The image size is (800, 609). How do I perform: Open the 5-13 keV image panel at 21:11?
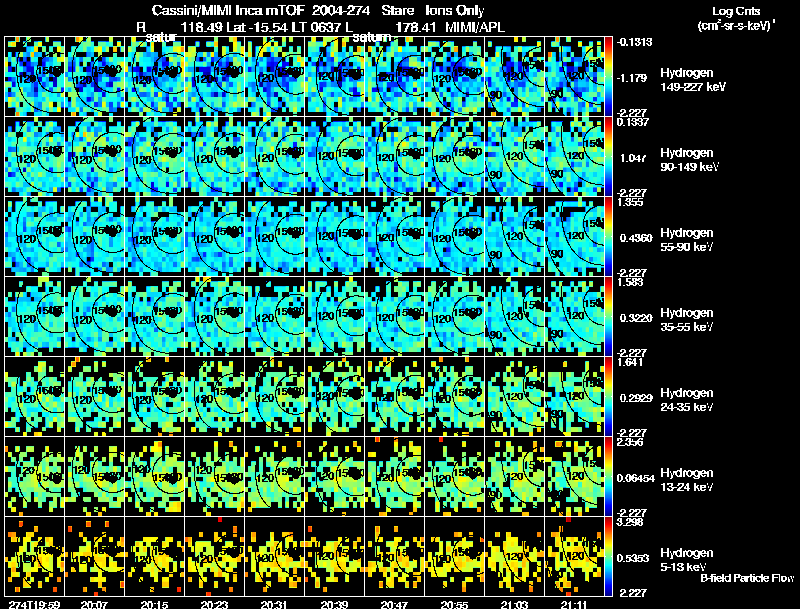(574, 557)
